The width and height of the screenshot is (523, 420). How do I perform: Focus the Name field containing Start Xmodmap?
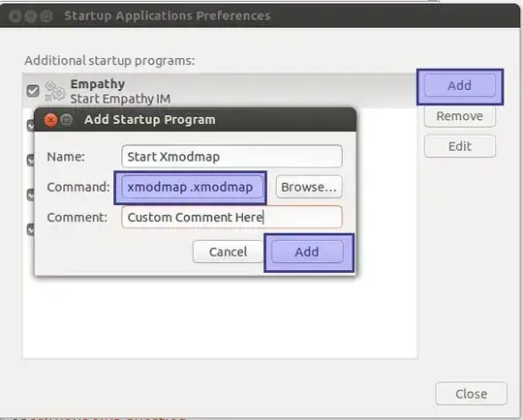(231, 157)
